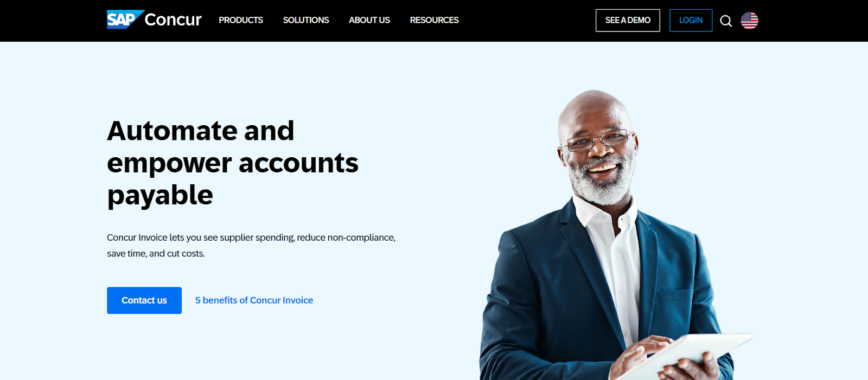The height and width of the screenshot is (380, 868).
Task: Click the phrase save time, and cut costs
Action: coord(156,253)
